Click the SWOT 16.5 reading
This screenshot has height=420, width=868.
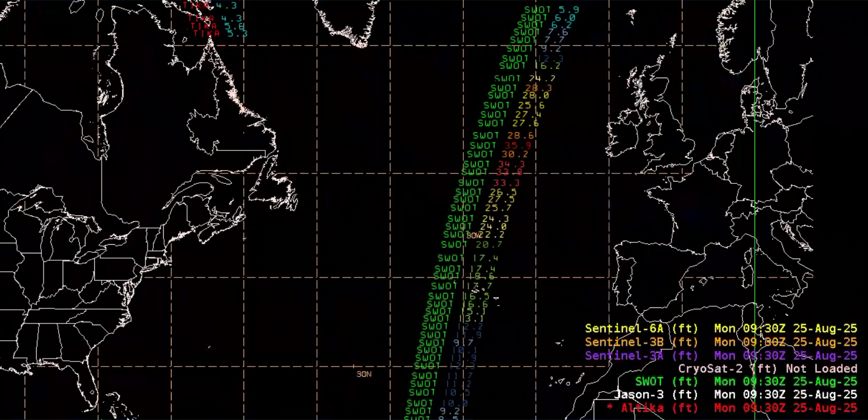459,296
